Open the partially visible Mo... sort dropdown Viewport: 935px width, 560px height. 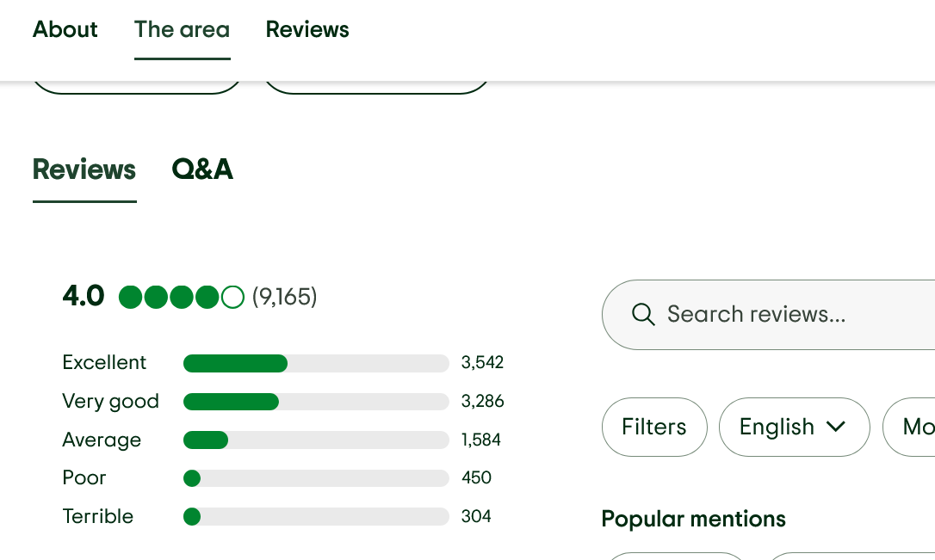click(909, 428)
